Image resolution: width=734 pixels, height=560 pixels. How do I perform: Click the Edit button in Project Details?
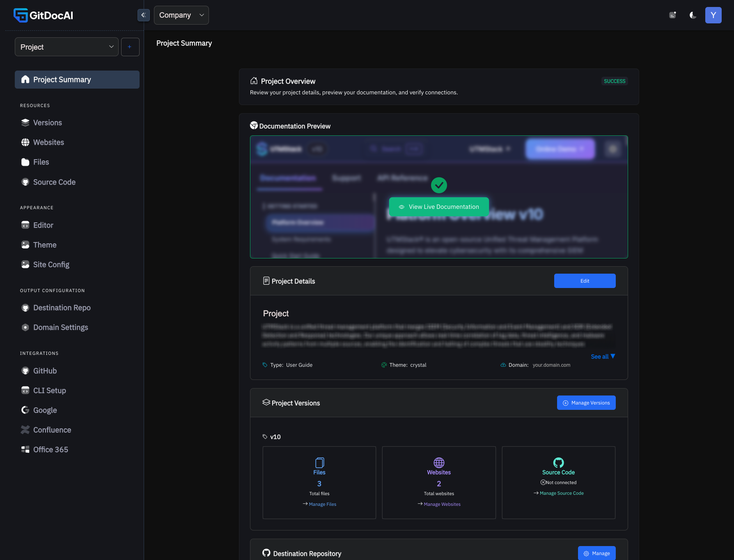coord(585,281)
